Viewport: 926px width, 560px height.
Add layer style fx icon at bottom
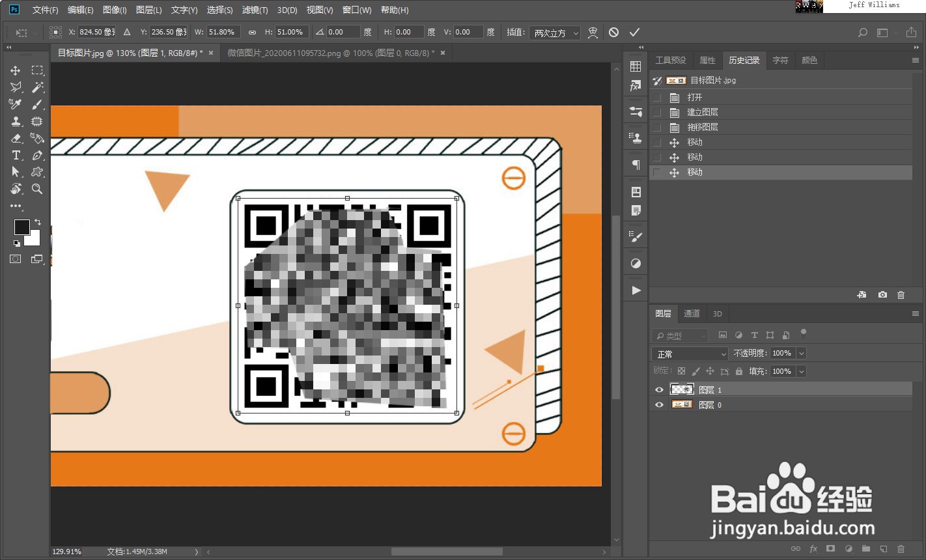point(813,549)
